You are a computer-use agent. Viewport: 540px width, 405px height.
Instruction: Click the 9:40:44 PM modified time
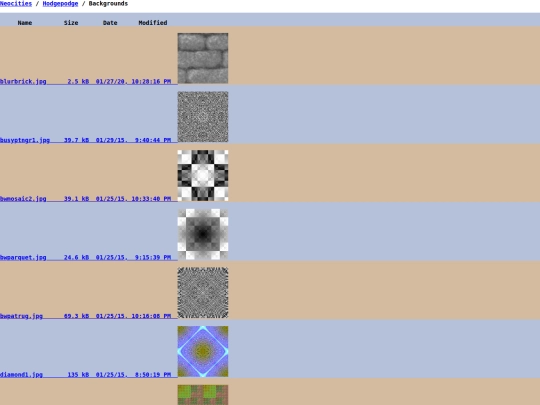[153, 140]
